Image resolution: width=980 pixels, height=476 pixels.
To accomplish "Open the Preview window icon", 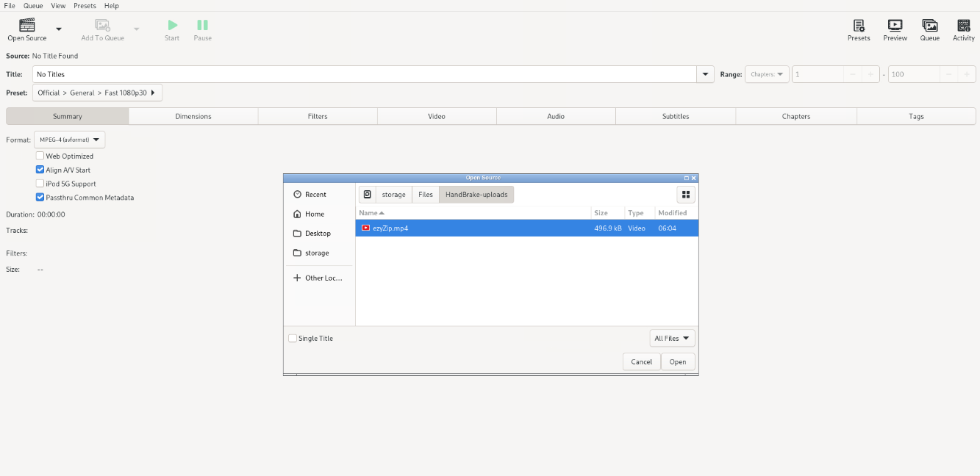I will [x=895, y=26].
